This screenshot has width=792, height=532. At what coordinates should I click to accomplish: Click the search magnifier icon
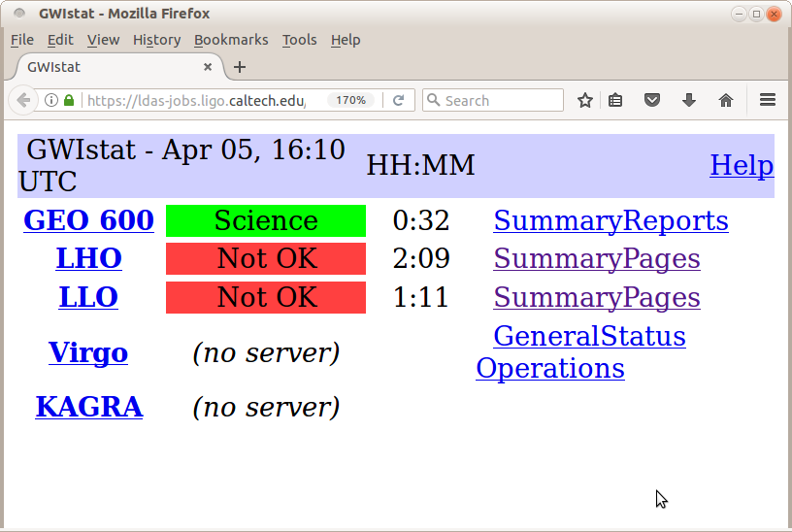click(x=434, y=100)
